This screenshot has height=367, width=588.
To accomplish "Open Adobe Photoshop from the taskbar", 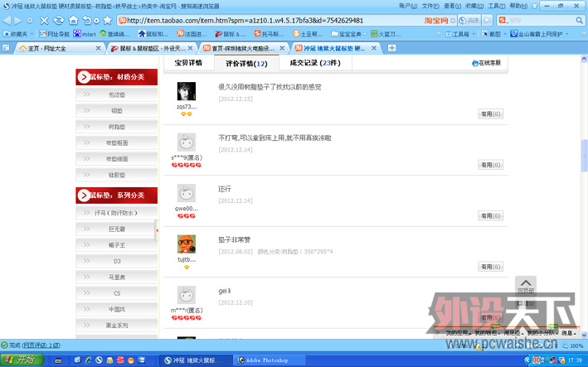I will click(270, 360).
